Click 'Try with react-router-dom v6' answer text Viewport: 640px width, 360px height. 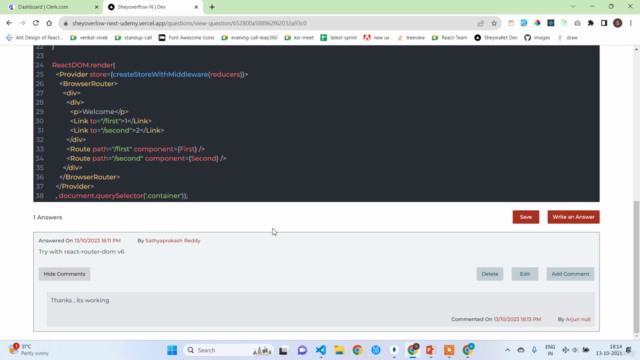[81, 251]
